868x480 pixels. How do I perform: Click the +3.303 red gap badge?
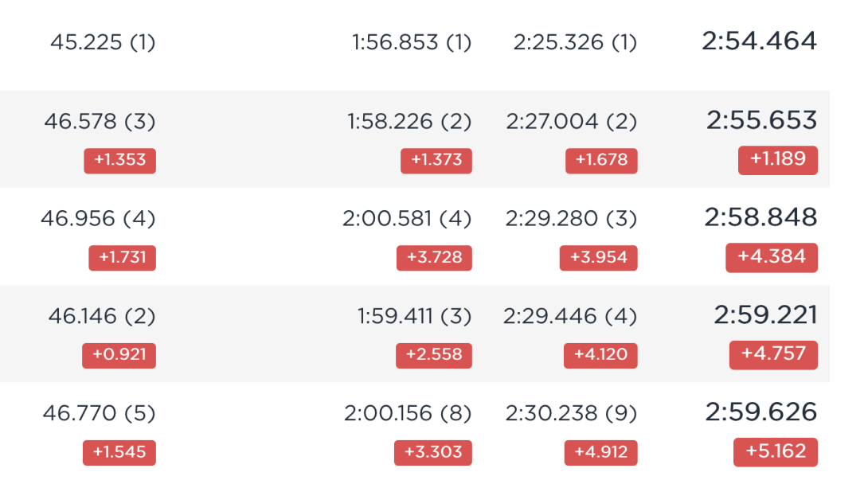[433, 453]
